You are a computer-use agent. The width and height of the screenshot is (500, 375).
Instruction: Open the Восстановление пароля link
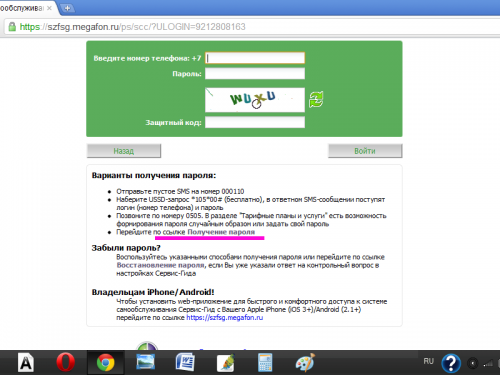point(160,265)
